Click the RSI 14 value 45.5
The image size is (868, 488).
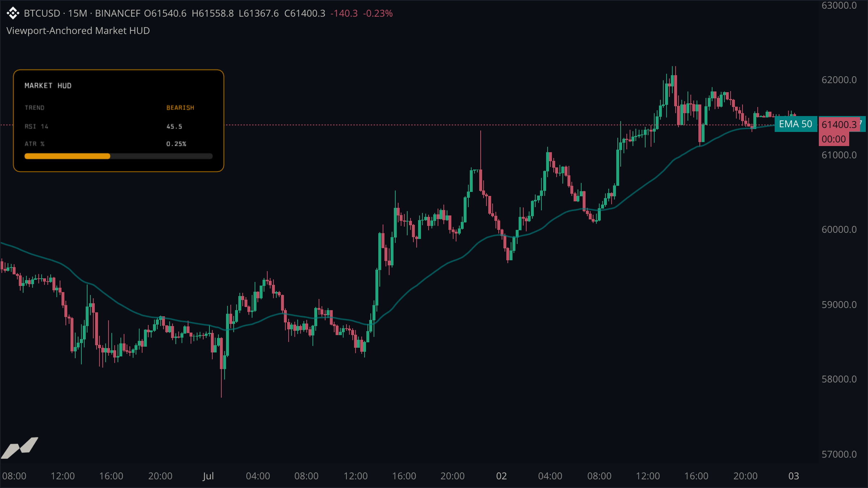(174, 127)
